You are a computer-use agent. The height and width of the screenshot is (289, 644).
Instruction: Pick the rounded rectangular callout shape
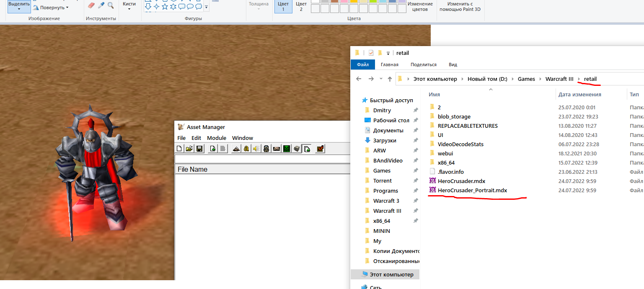(x=182, y=6)
